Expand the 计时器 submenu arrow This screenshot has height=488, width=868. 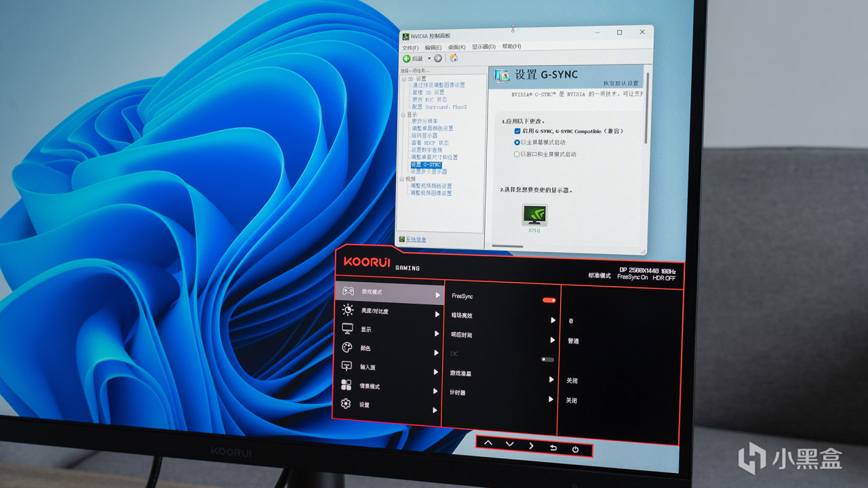click(551, 399)
